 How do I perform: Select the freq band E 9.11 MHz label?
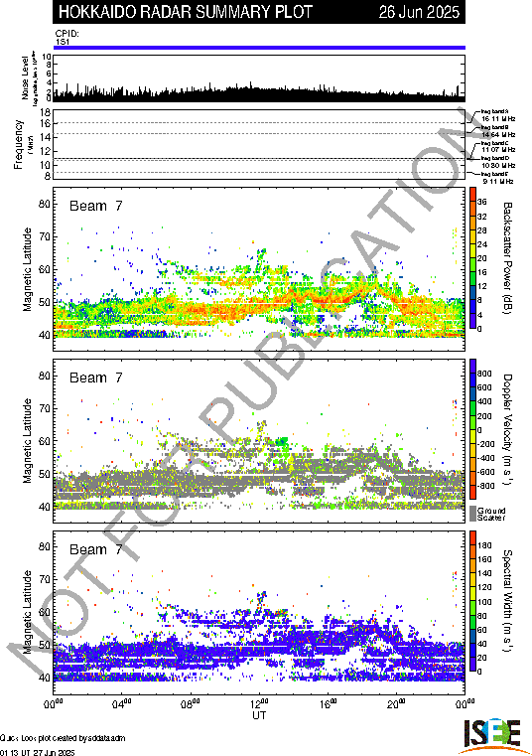496,178
